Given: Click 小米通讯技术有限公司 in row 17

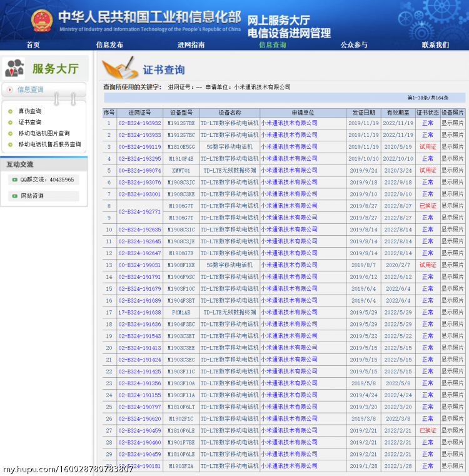Looking at the screenshot, I should click(289, 313).
